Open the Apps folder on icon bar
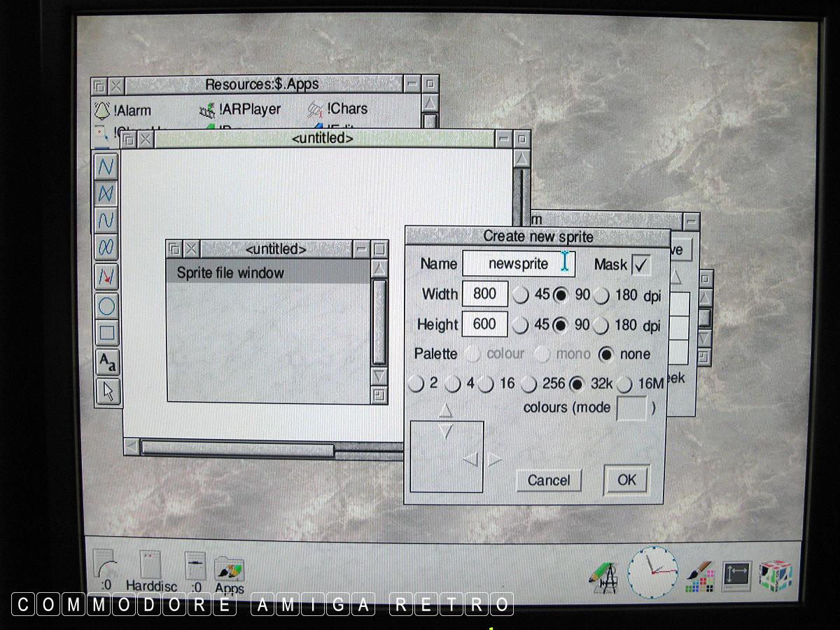Image resolution: width=840 pixels, height=630 pixels. (229, 570)
